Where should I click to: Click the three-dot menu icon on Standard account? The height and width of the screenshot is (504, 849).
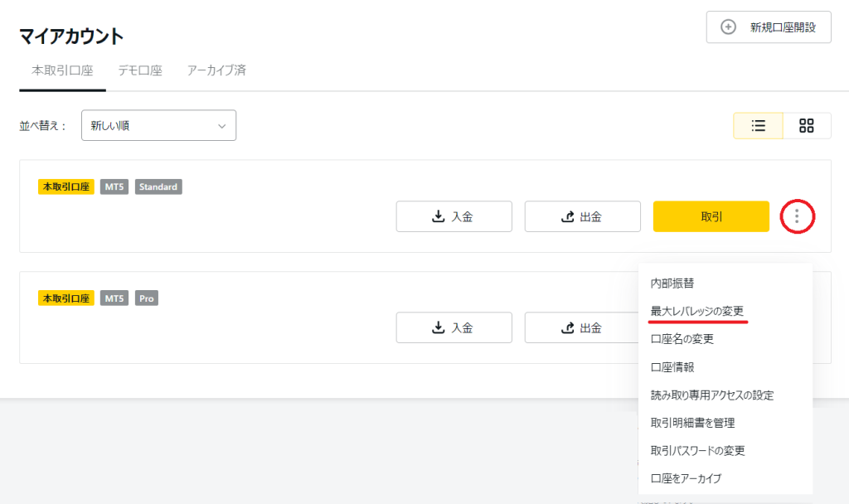(797, 217)
